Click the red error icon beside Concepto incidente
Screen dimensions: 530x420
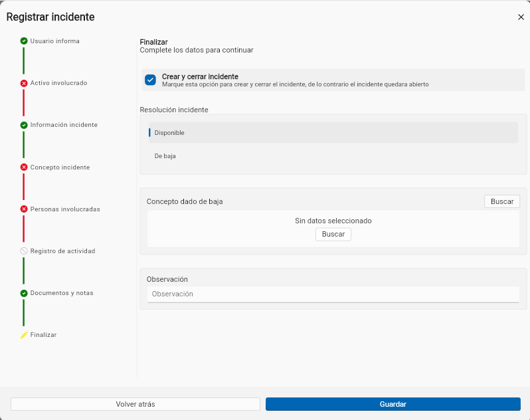coord(24,167)
